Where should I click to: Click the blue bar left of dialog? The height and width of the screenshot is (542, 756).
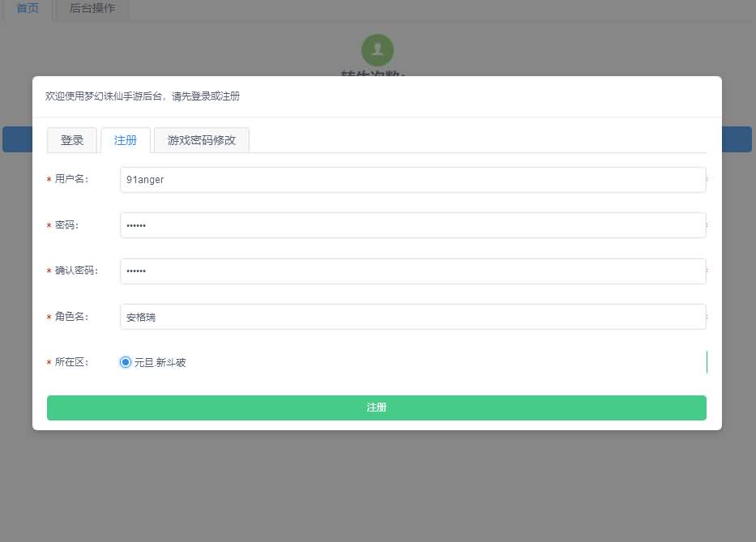tap(16, 139)
